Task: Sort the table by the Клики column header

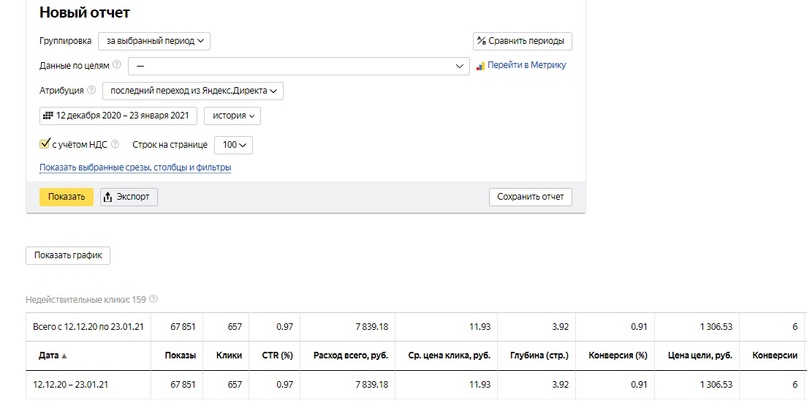Action: (x=229, y=356)
